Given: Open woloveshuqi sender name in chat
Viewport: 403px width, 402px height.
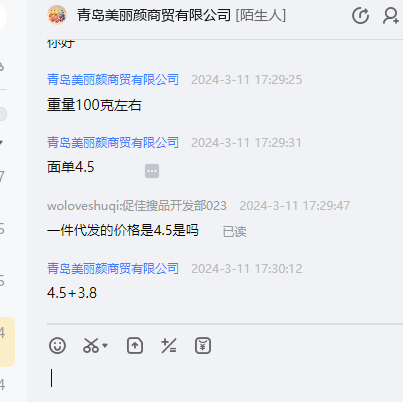Looking at the screenshot, I should [x=137, y=206].
